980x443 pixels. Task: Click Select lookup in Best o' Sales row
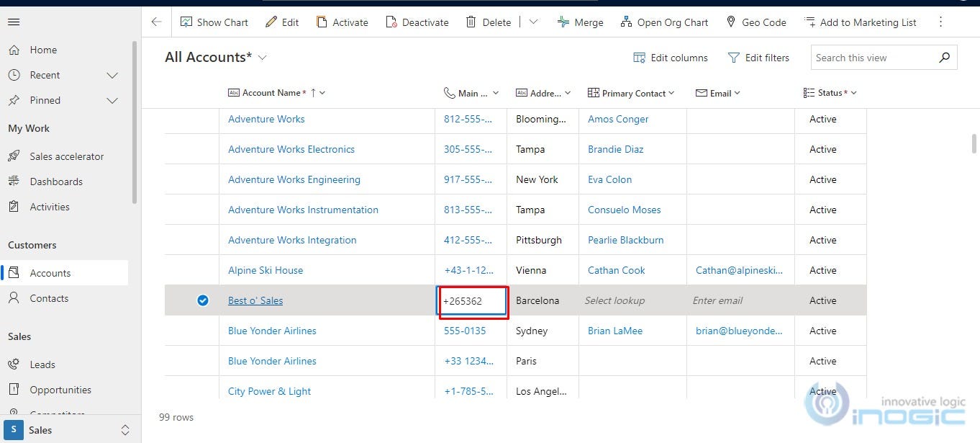click(614, 300)
